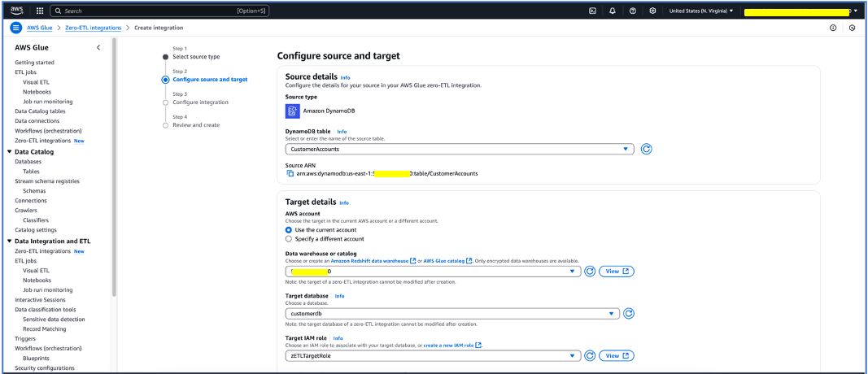Click the Amazon DynamoDB source type icon
Viewport: 868px width, 374px height.
[292, 111]
